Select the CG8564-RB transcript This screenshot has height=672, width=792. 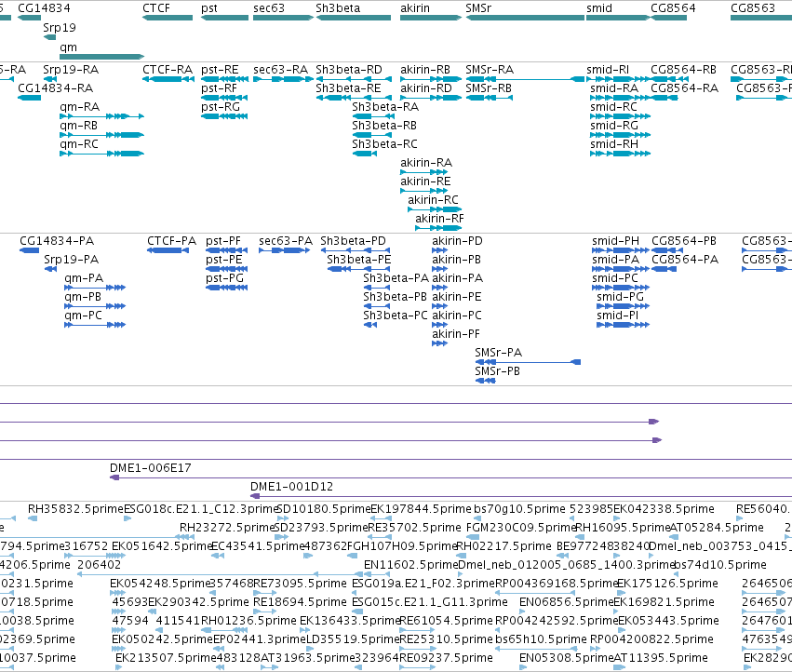(668, 79)
